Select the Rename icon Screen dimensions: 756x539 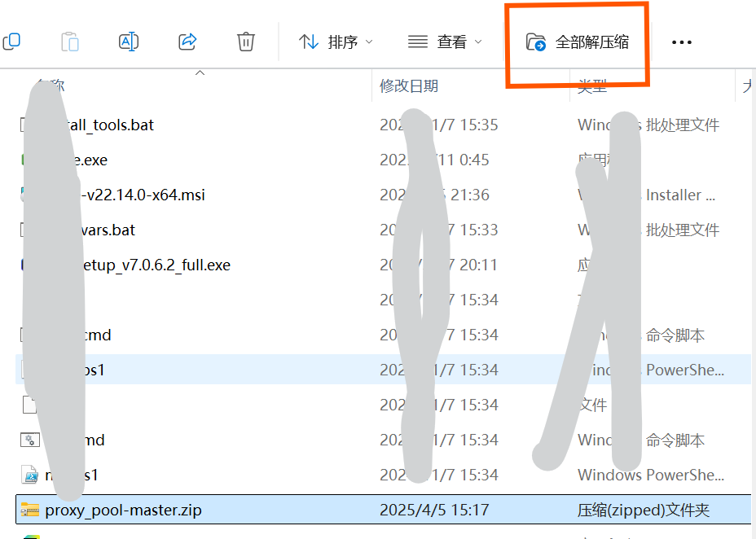(128, 41)
